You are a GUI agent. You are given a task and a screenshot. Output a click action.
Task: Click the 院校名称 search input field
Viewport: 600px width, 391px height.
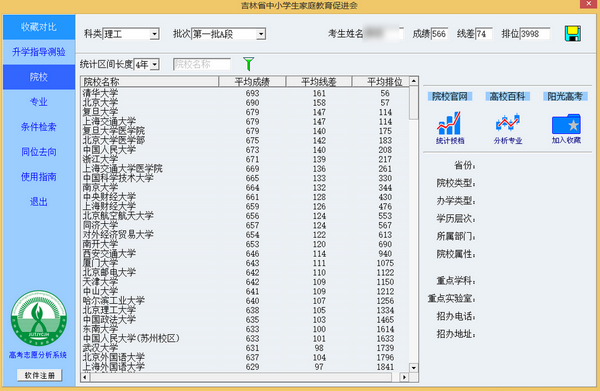[202, 64]
